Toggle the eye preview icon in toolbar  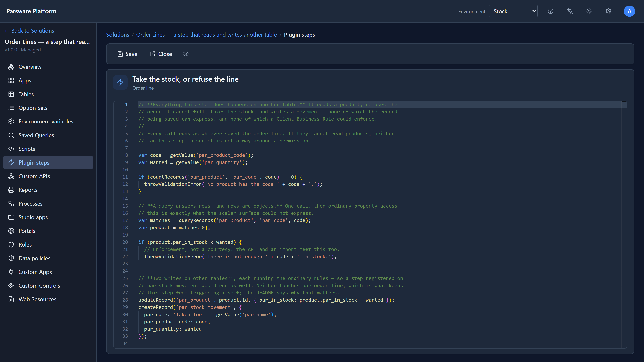[x=186, y=54]
